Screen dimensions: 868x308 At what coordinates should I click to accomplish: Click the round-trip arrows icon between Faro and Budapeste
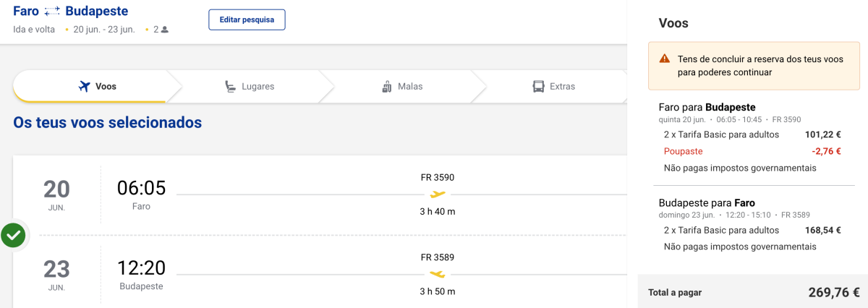point(52,12)
